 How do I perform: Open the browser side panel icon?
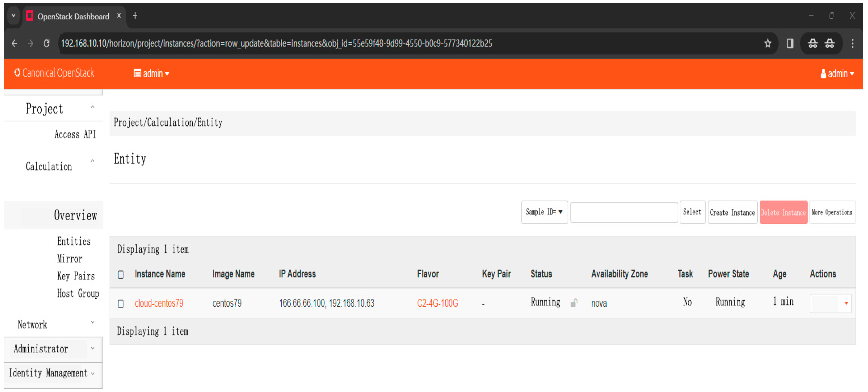pyautogui.click(x=789, y=43)
